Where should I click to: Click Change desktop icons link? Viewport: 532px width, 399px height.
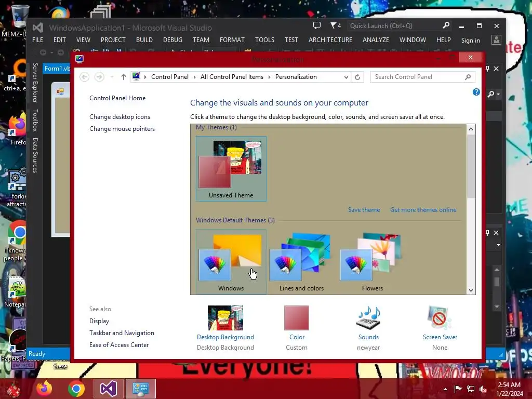point(119,117)
